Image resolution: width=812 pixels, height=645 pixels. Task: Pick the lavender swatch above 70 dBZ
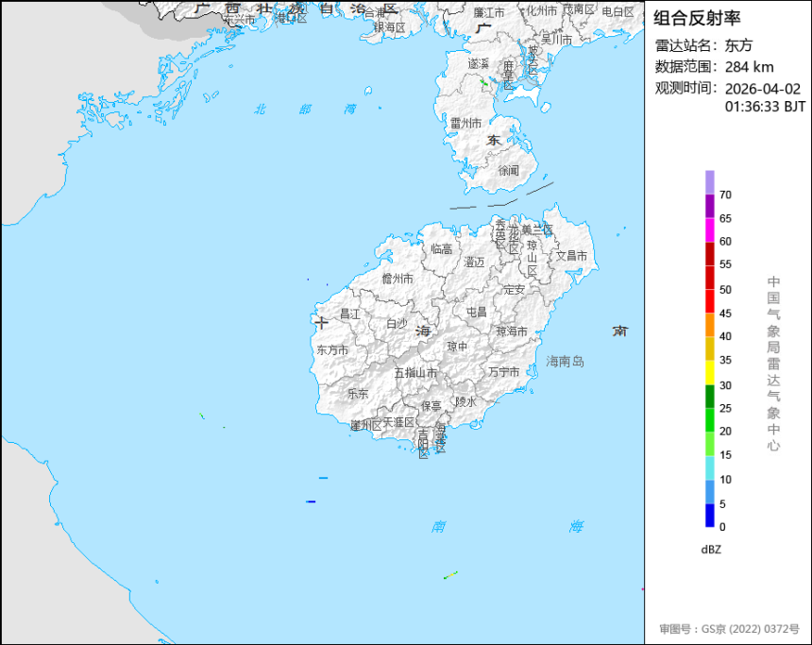[709, 182]
